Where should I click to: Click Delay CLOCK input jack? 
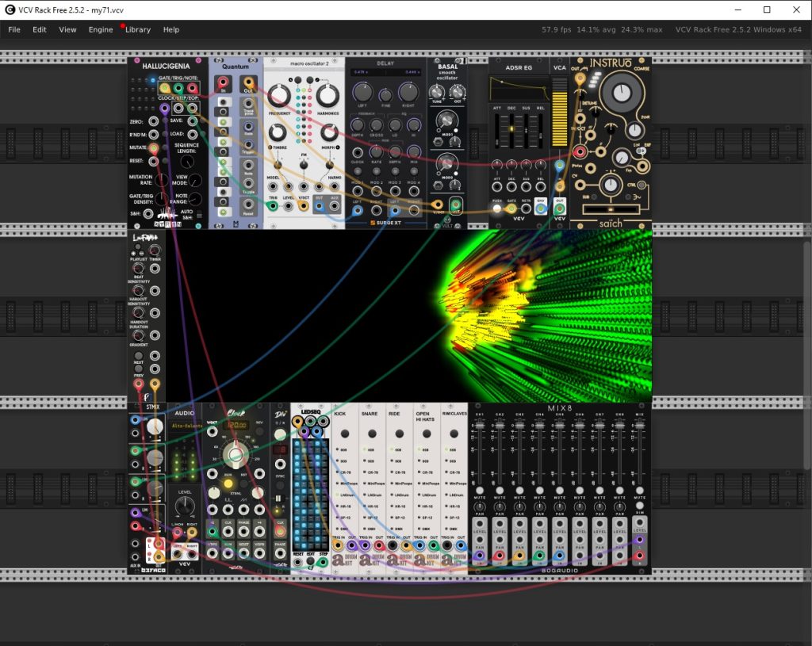tap(358, 153)
